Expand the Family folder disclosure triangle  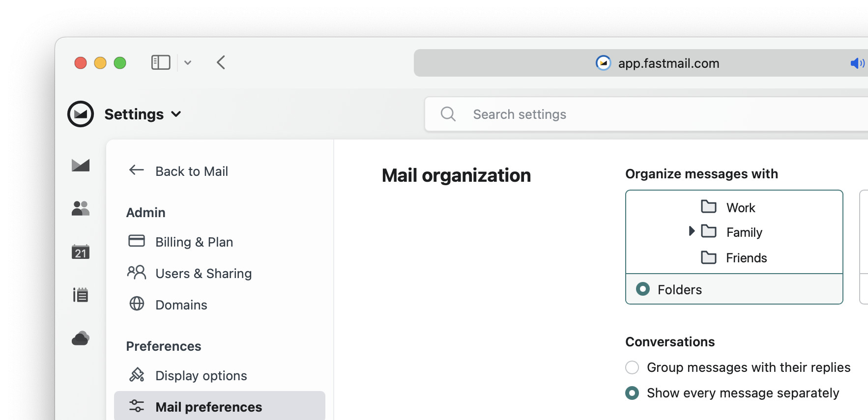(692, 231)
